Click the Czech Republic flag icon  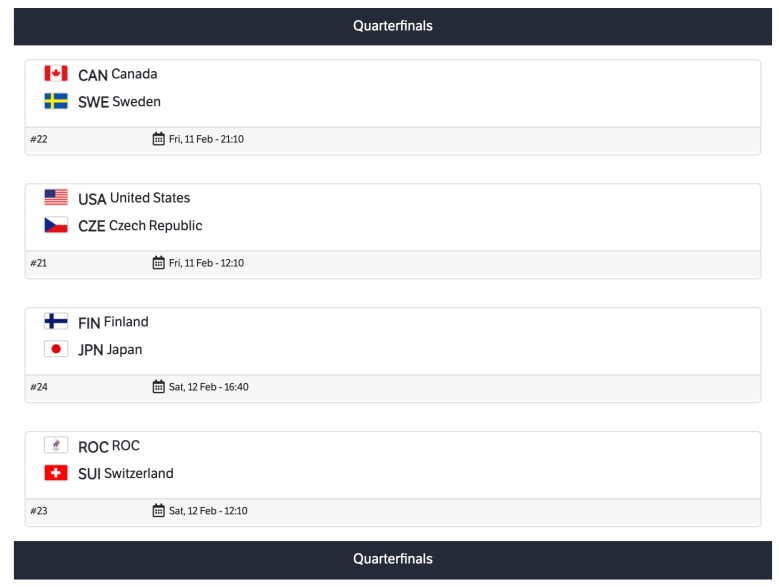coord(56,225)
